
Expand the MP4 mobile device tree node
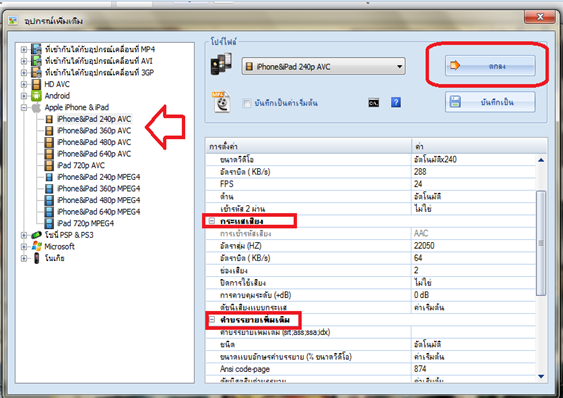pos(24,50)
